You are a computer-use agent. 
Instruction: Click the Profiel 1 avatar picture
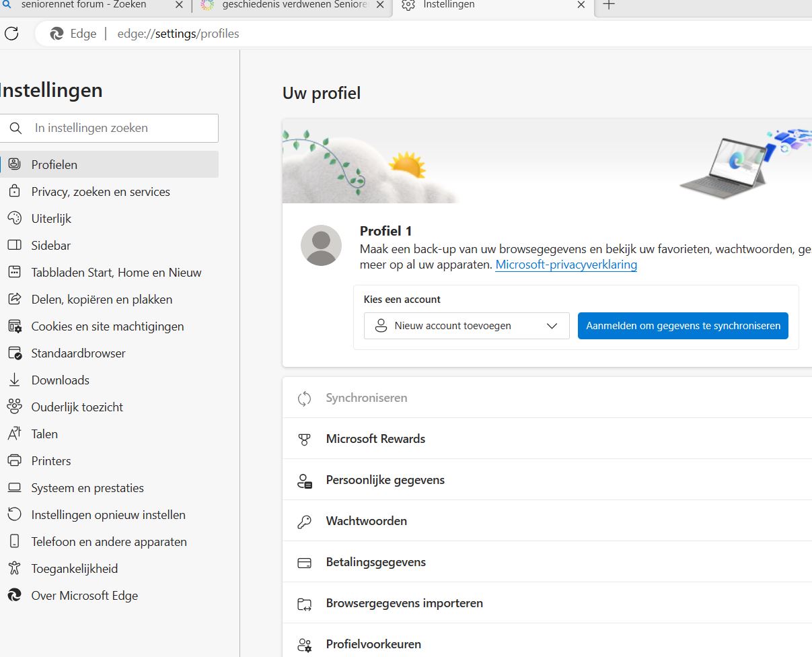[x=321, y=246]
